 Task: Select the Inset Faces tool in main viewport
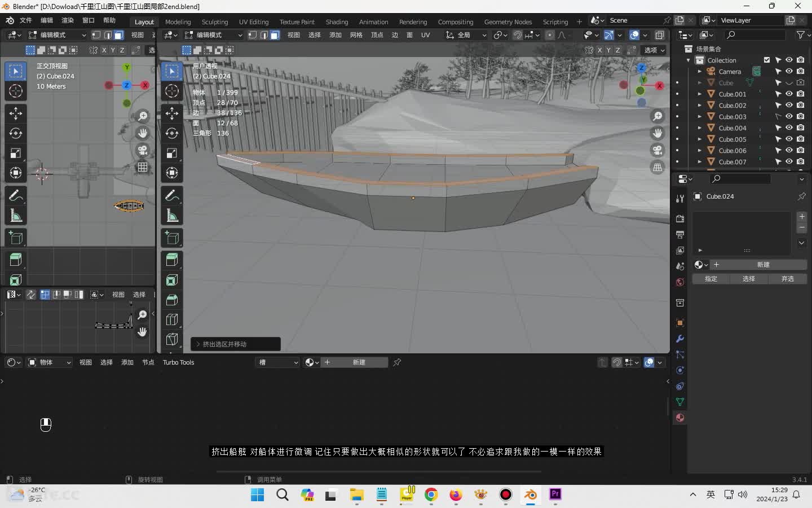pyautogui.click(x=172, y=280)
